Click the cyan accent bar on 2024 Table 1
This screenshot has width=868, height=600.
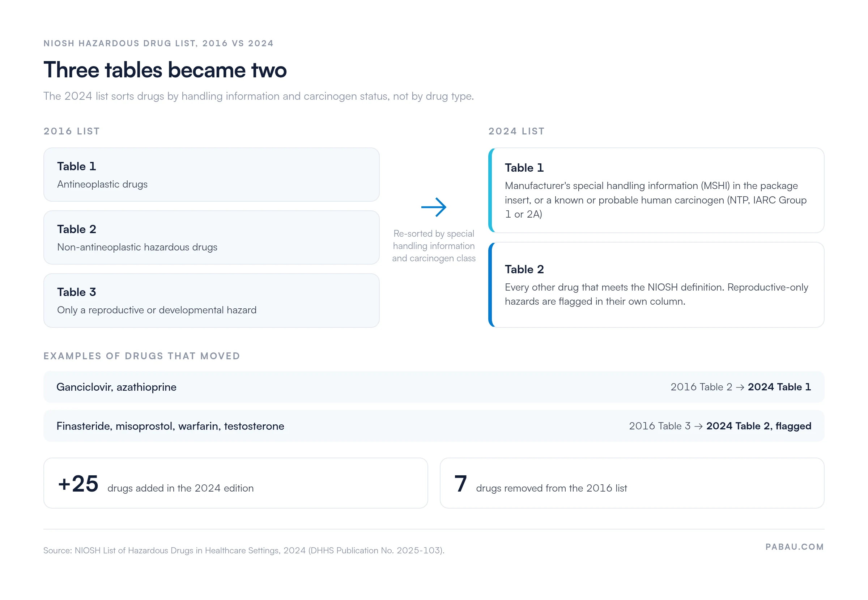490,190
